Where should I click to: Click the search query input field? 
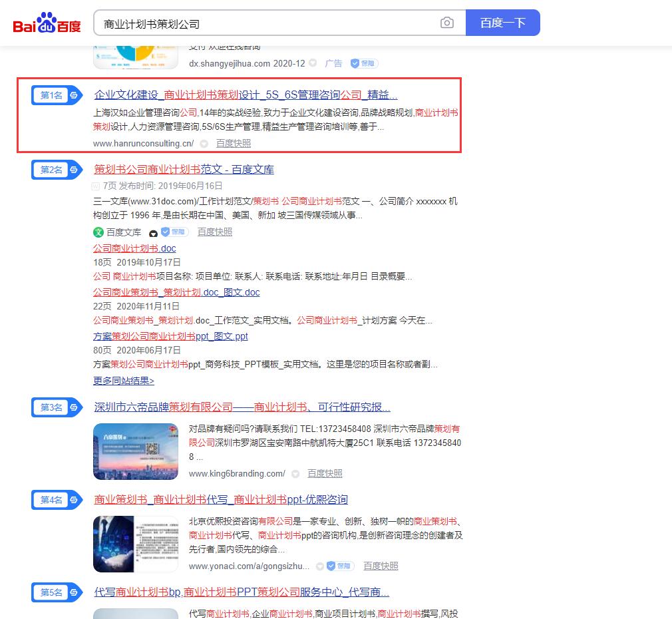point(266,23)
